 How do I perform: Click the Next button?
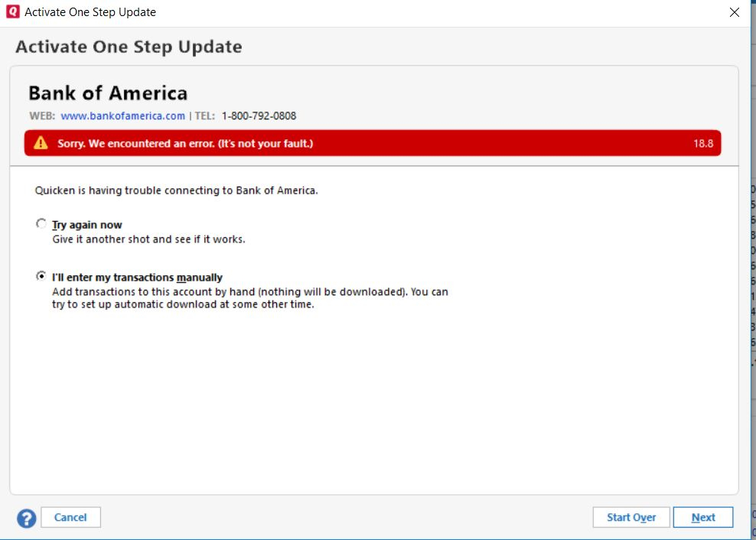click(703, 517)
